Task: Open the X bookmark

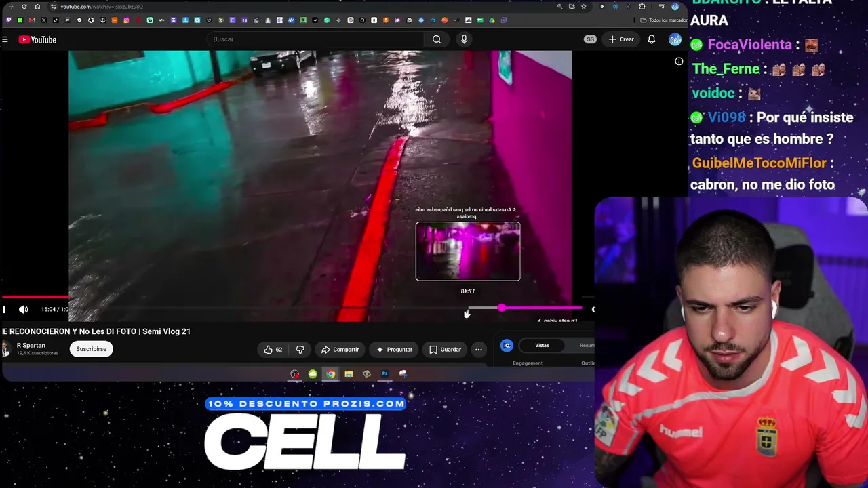Action: tap(44, 20)
